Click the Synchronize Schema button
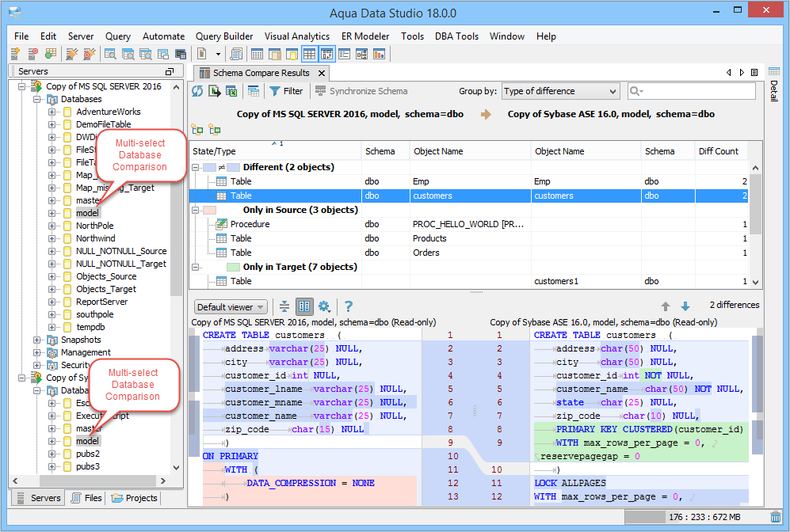 pos(361,91)
